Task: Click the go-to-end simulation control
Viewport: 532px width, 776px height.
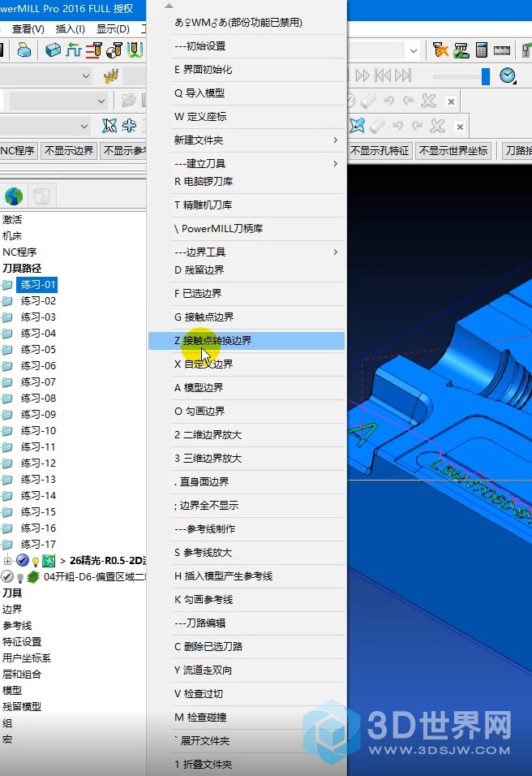Action: tap(403, 75)
